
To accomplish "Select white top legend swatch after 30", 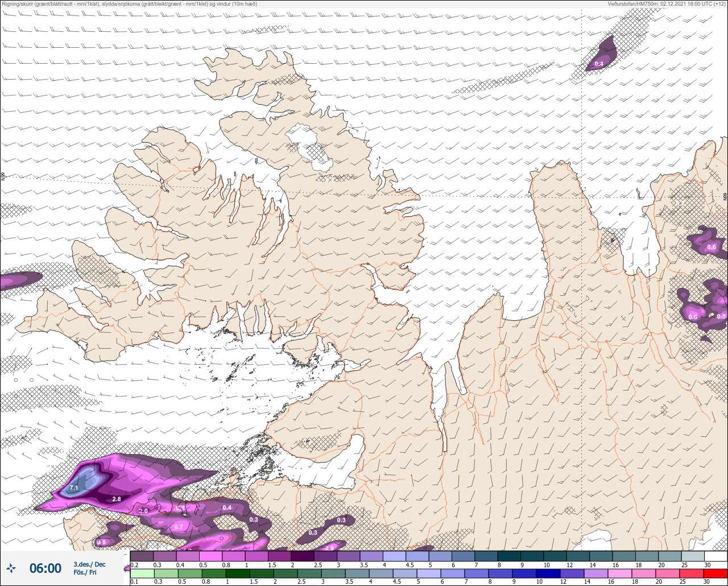I will (715, 556).
